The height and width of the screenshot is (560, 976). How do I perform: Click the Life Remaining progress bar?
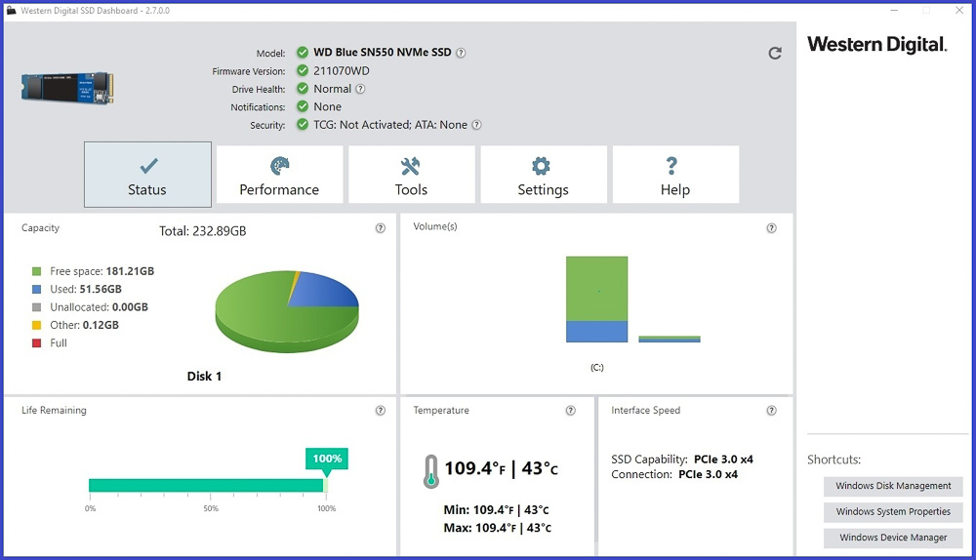[x=208, y=485]
